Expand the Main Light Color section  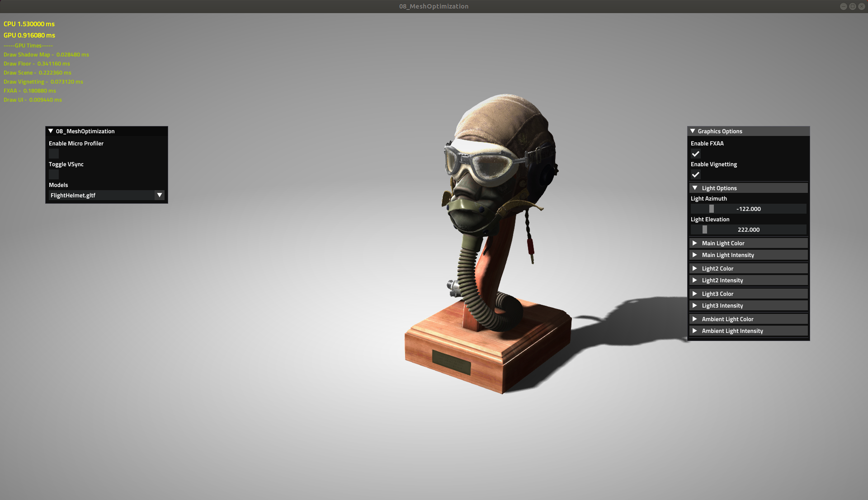click(x=695, y=243)
